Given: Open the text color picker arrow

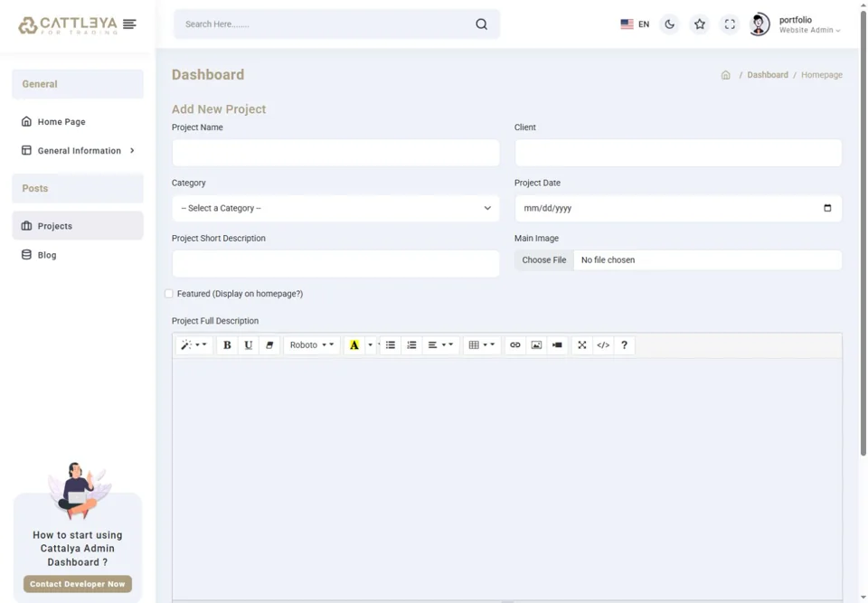Looking at the screenshot, I should pyautogui.click(x=371, y=345).
